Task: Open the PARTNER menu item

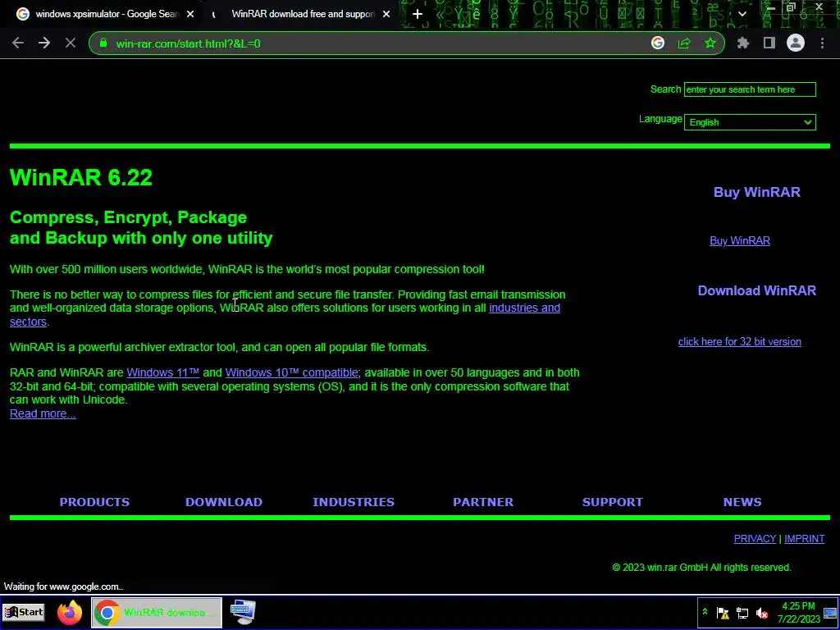Action: pos(482,502)
